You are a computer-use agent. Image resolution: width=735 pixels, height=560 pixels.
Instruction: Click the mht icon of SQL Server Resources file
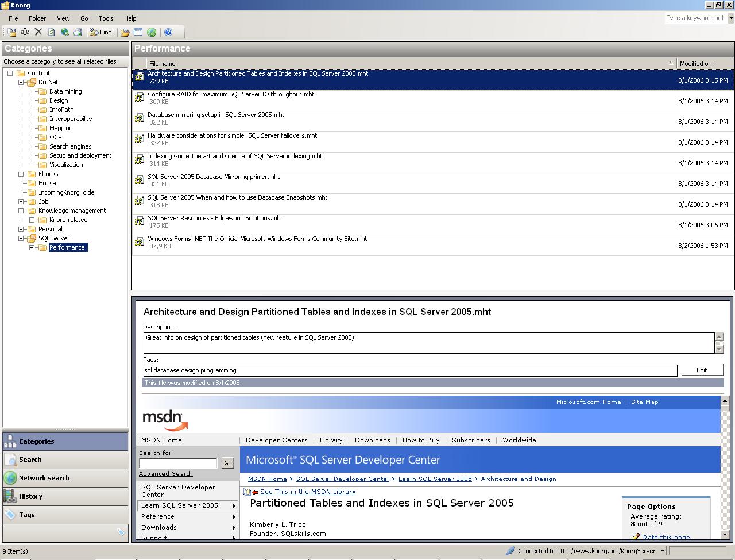coord(140,221)
